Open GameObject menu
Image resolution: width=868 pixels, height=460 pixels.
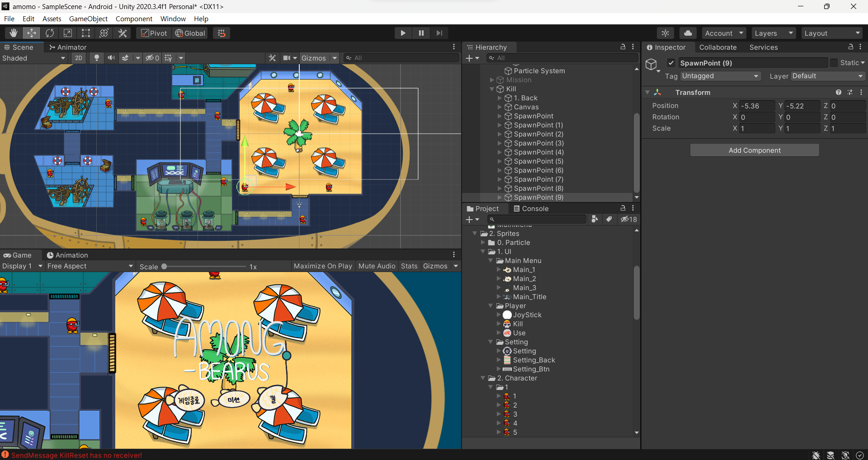point(88,19)
